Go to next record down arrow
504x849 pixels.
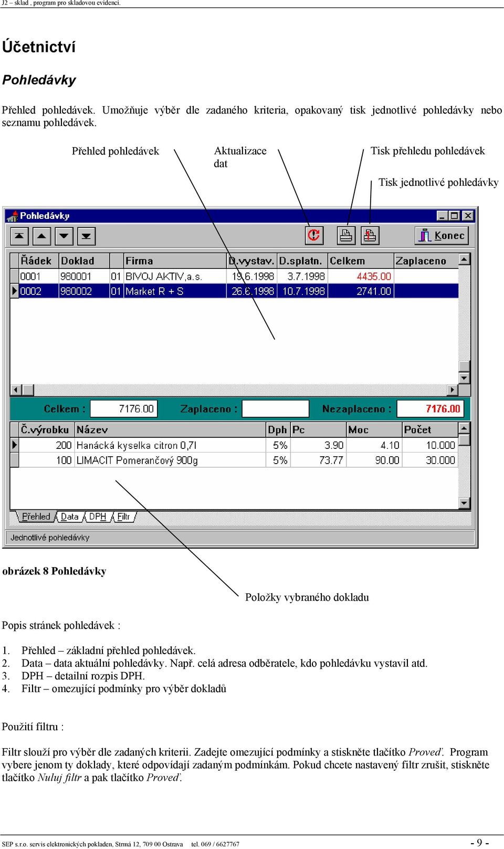point(64,236)
